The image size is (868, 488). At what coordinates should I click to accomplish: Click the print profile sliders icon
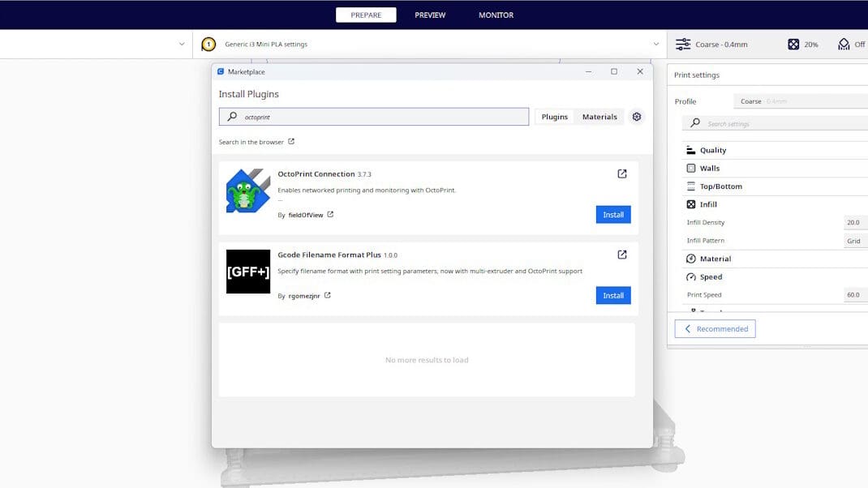click(683, 45)
